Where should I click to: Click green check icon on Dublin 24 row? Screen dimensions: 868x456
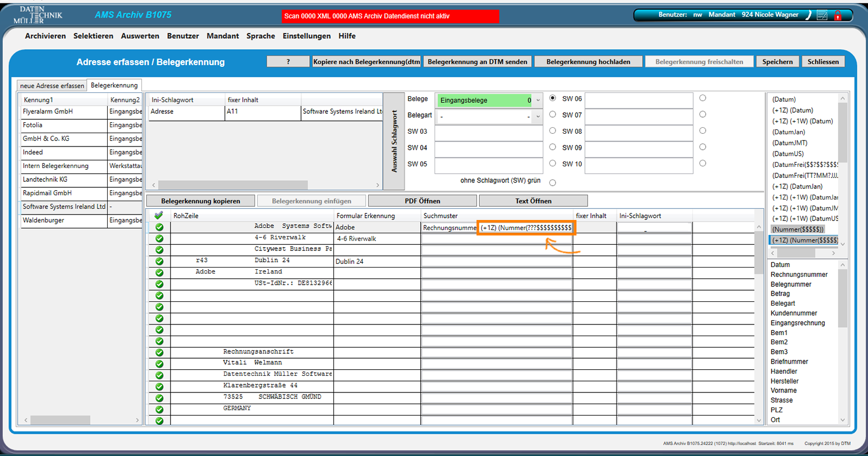point(159,261)
